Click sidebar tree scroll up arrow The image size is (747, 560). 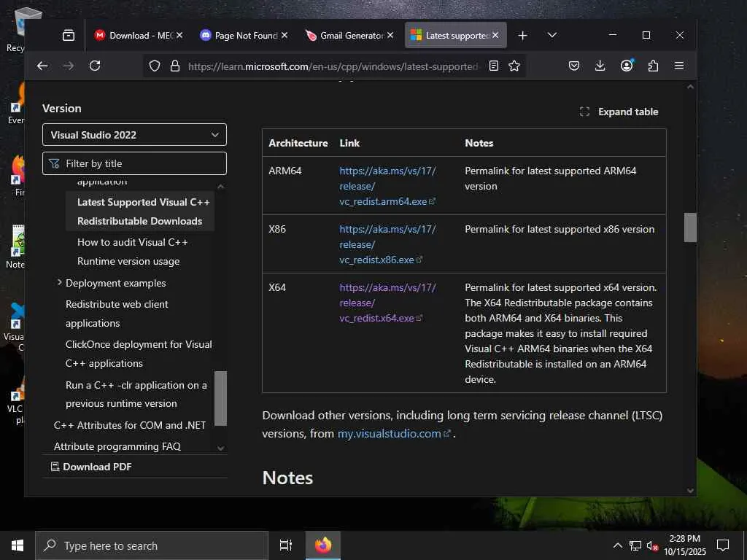tap(220, 187)
